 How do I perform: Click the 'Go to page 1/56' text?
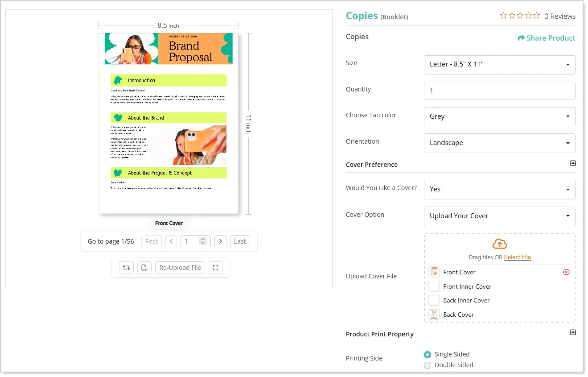pyautogui.click(x=111, y=241)
